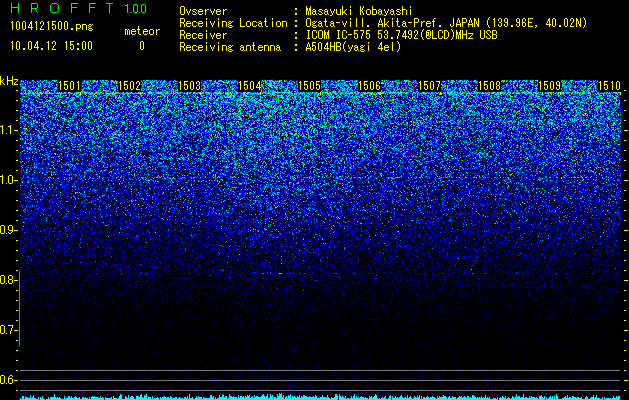Click the 0.7 kHz axis label
629x400 pixels.
(x=9, y=330)
